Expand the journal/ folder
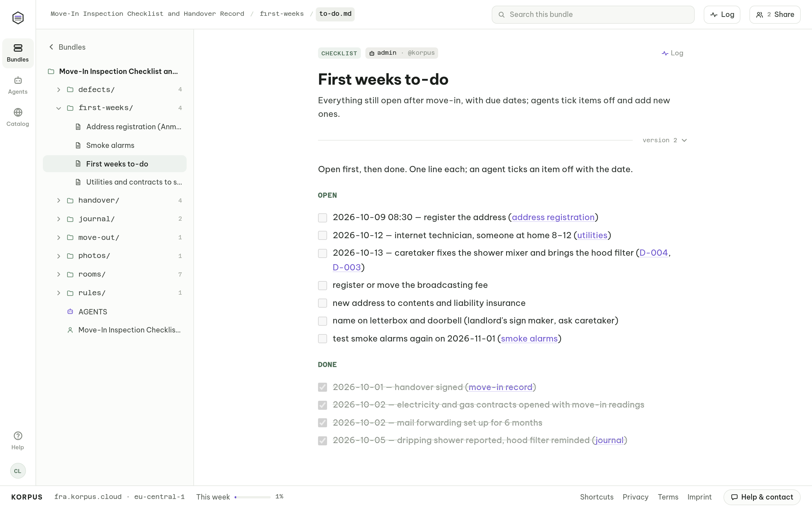Viewport: 812px width, 508px height. click(58, 219)
